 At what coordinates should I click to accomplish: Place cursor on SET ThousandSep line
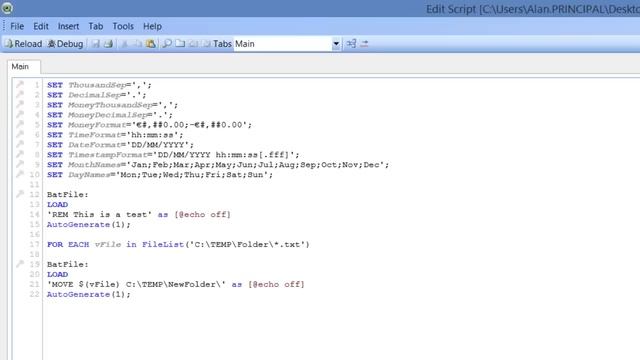click(x=99, y=85)
